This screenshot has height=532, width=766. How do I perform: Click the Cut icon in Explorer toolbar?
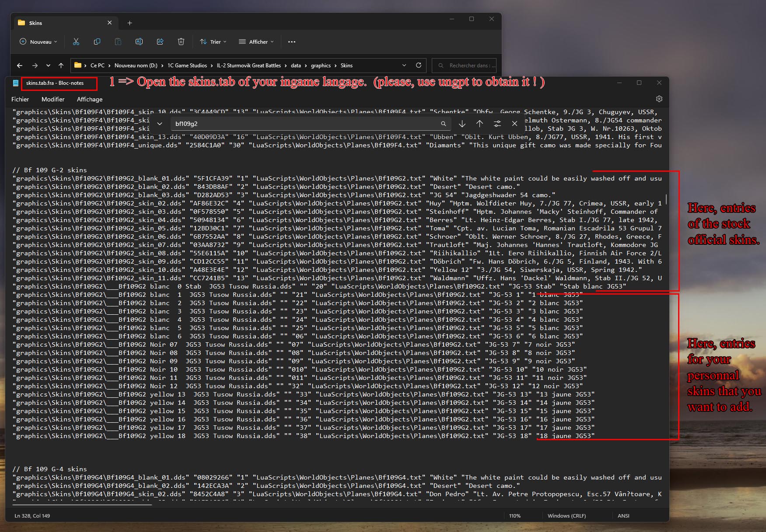click(76, 42)
